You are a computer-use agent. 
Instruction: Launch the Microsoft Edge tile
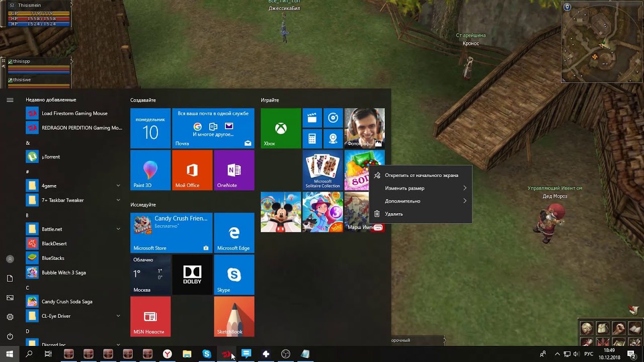(x=234, y=233)
